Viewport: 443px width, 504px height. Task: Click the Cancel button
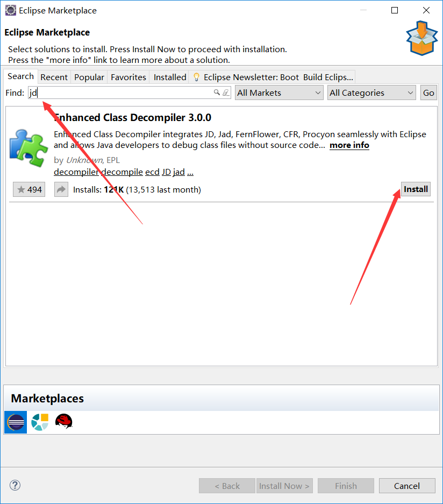click(407, 486)
